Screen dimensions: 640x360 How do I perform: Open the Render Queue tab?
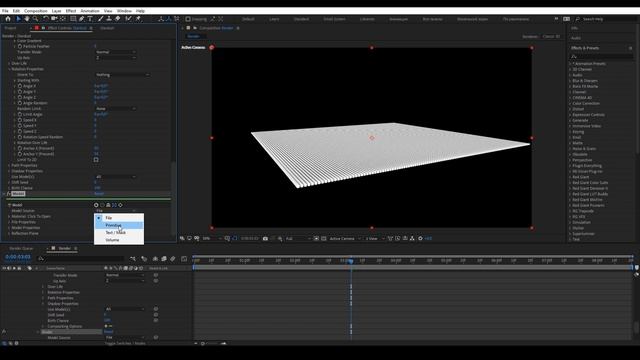(x=21, y=249)
